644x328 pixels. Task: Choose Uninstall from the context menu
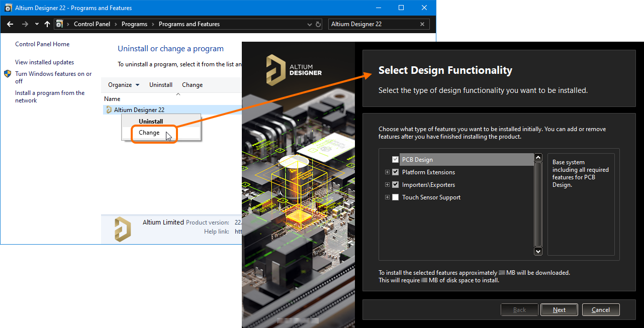coord(151,122)
